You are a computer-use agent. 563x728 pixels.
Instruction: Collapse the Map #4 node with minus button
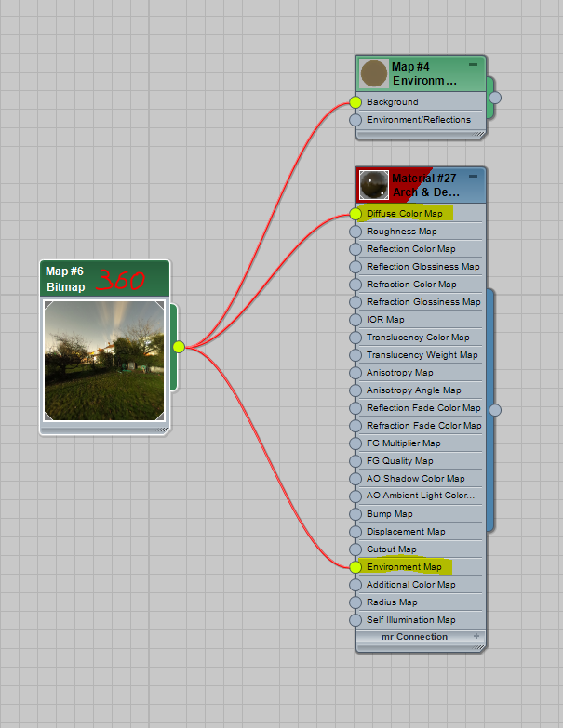click(474, 65)
